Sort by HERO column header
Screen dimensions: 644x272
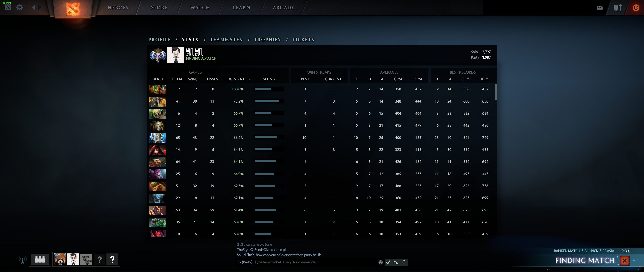[x=157, y=79]
